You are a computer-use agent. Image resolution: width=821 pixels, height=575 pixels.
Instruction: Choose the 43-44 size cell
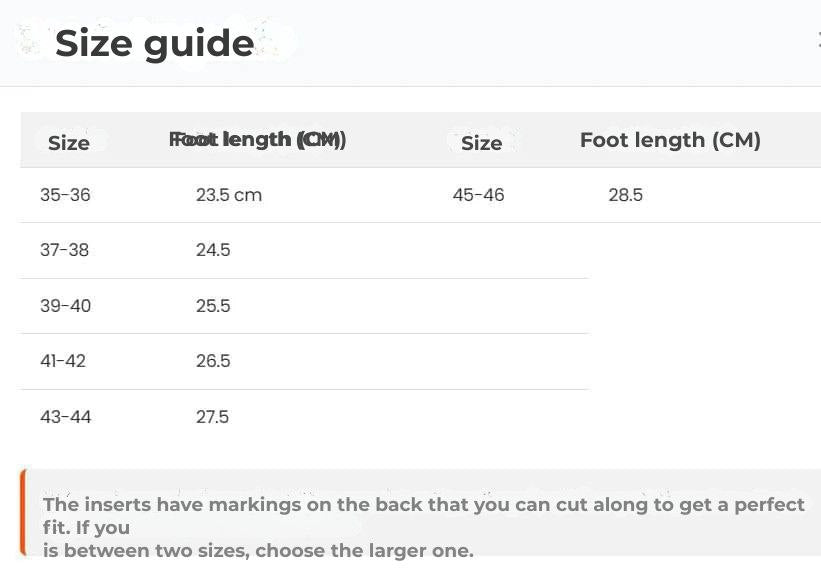pos(65,417)
